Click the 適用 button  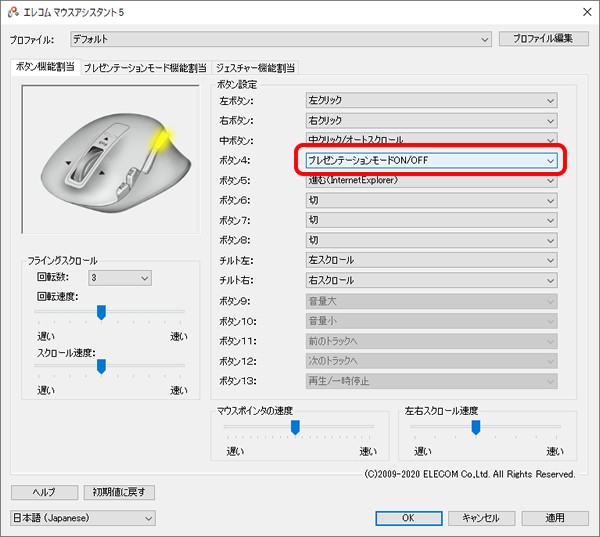coord(555,518)
